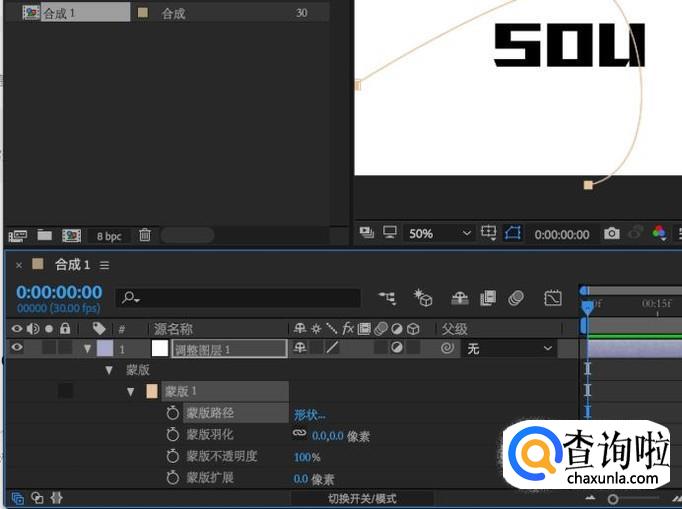Image resolution: width=682 pixels, height=509 pixels.
Task: Click stopwatch for 蒙版不透明度
Action: pyautogui.click(x=172, y=456)
